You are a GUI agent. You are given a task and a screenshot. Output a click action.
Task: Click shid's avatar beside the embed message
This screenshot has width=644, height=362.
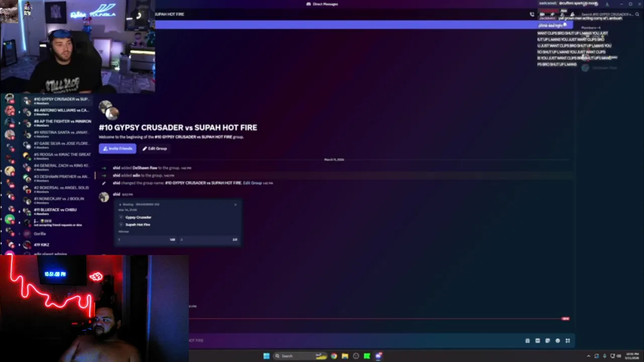(x=104, y=197)
